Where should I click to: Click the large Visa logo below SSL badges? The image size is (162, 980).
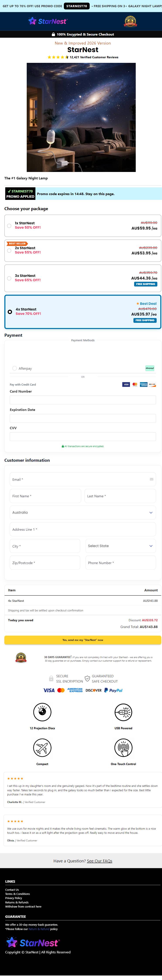coord(49,690)
